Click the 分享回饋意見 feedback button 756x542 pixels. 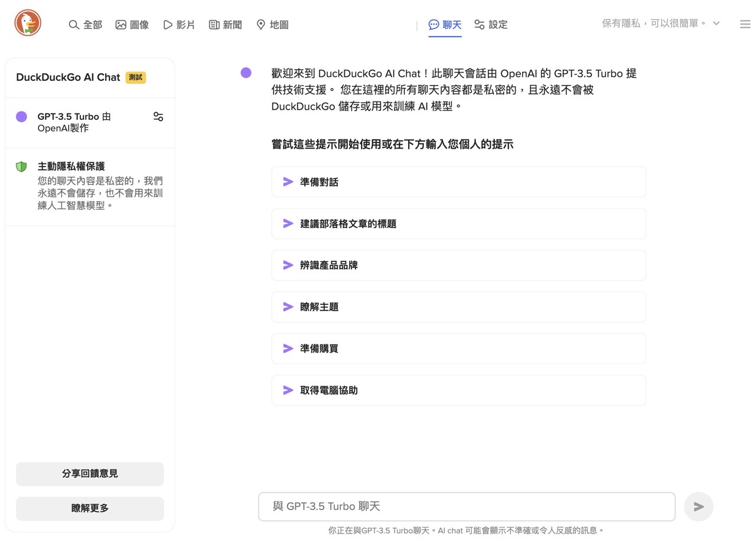[90, 474]
